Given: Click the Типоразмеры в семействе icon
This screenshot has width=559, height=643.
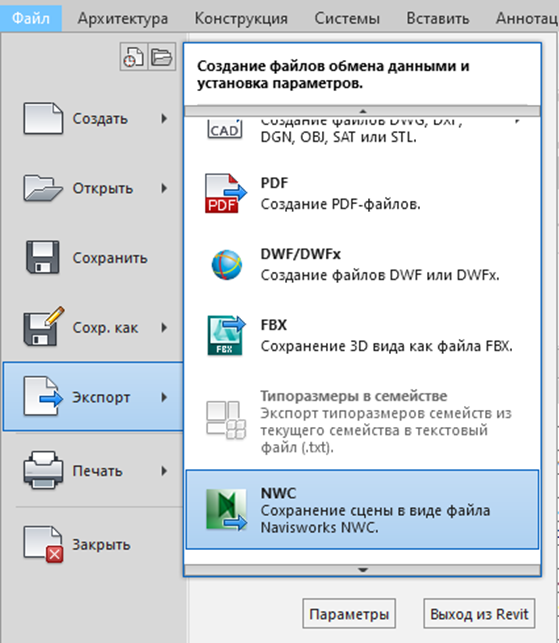Looking at the screenshot, I should 226,420.
